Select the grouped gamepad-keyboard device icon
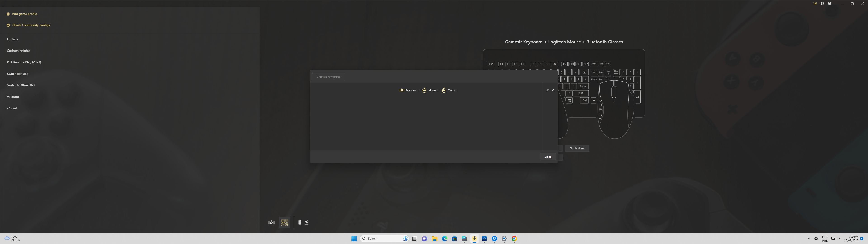Screen dimensions: 868x244 point(285,223)
